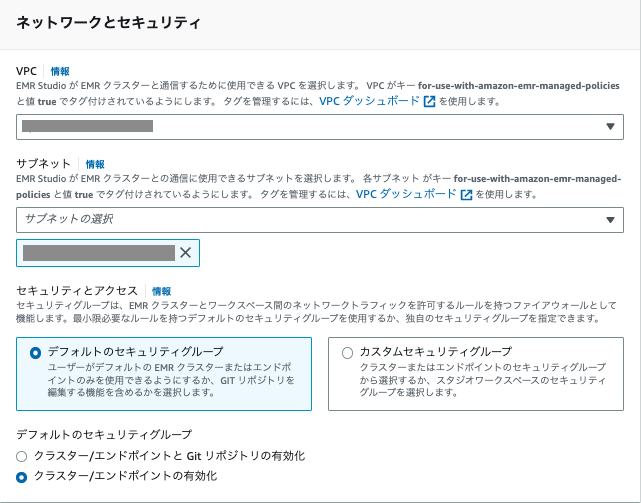
Task: Click the selected subnet token text
Action: 99,253
